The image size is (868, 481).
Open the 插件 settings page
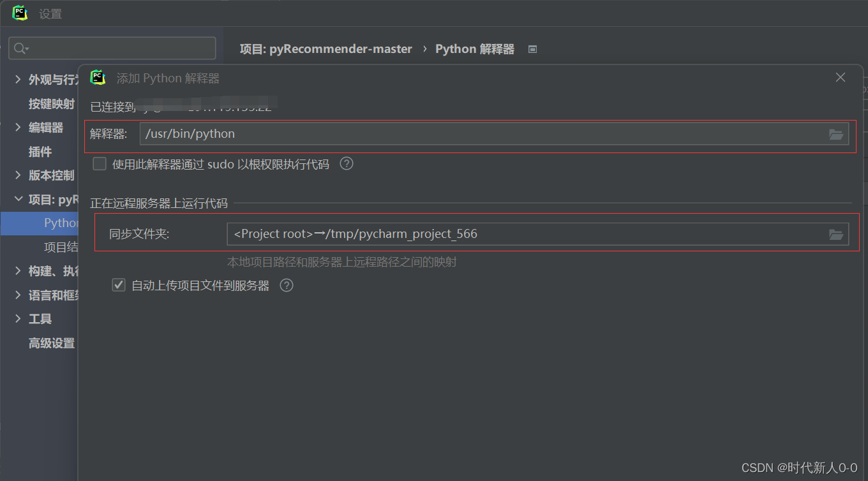40,151
